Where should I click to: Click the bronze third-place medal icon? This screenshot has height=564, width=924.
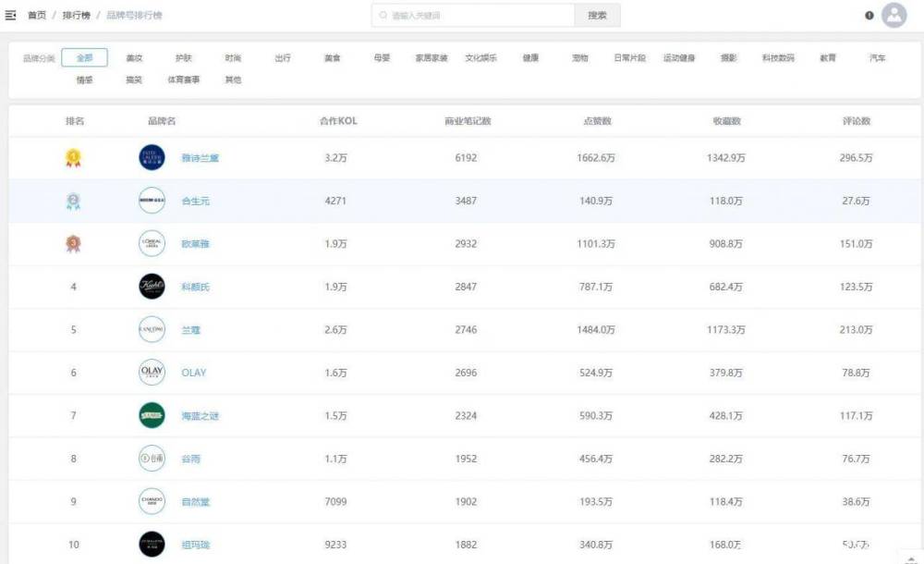pyautogui.click(x=73, y=244)
